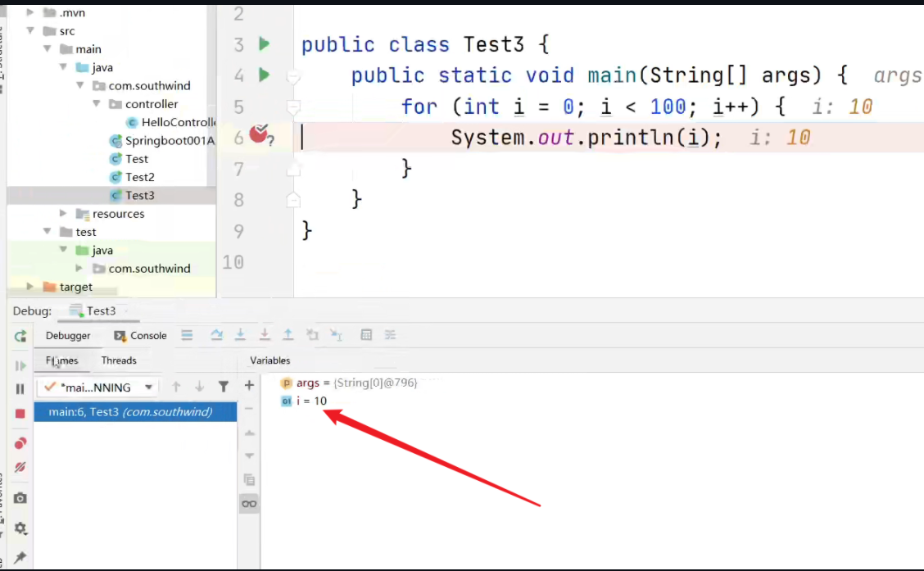Collapse the test folder

(48, 232)
